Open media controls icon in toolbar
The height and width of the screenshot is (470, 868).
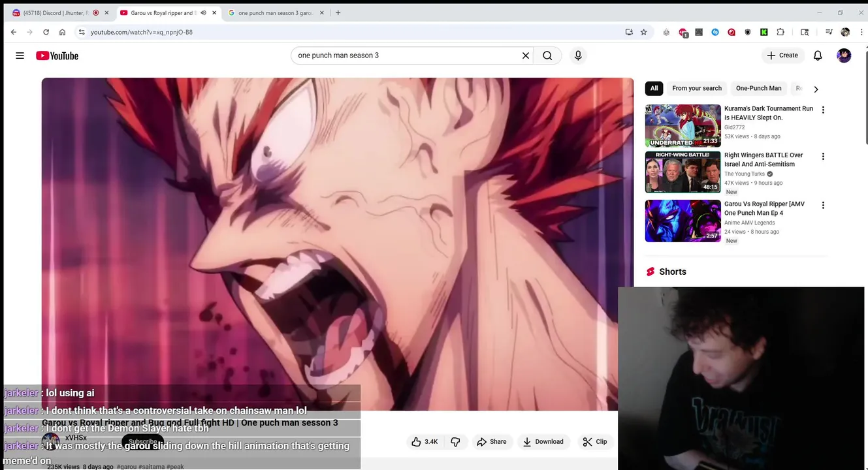829,32
